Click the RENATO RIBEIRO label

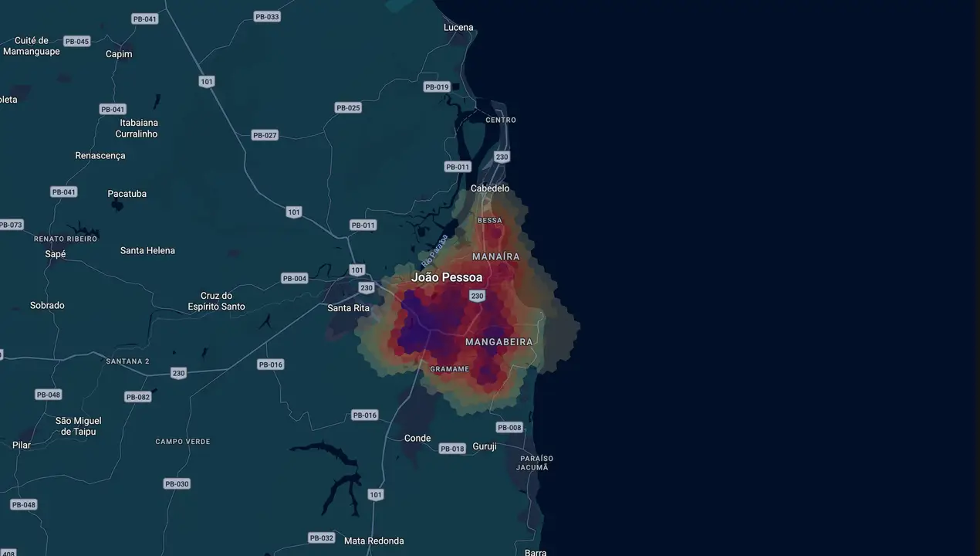click(66, 239)
